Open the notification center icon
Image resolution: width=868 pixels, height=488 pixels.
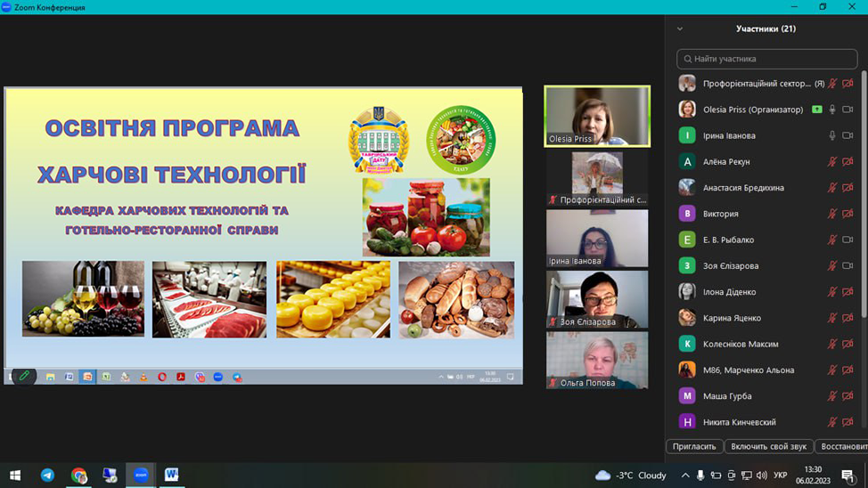(x=848, y=476)
